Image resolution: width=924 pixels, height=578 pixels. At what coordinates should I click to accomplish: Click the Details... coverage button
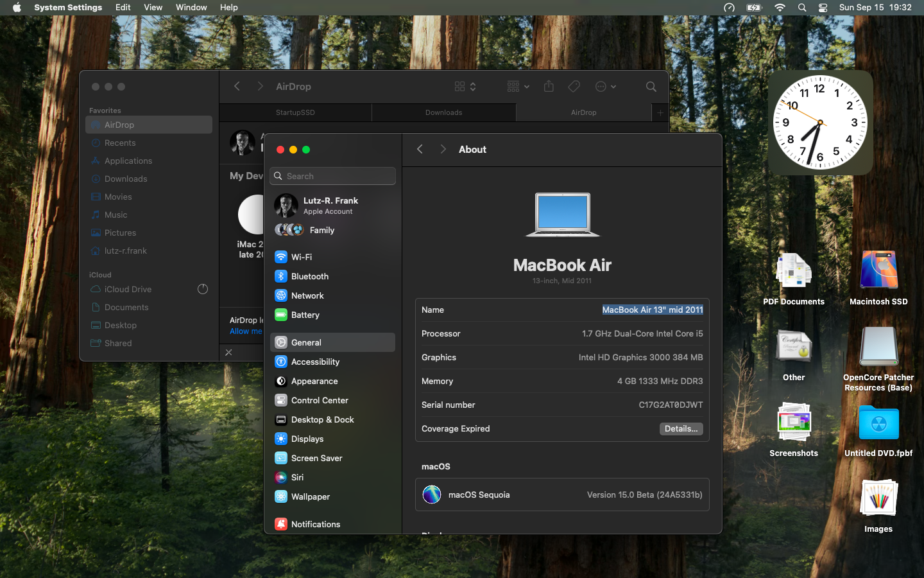click(681, 429)
